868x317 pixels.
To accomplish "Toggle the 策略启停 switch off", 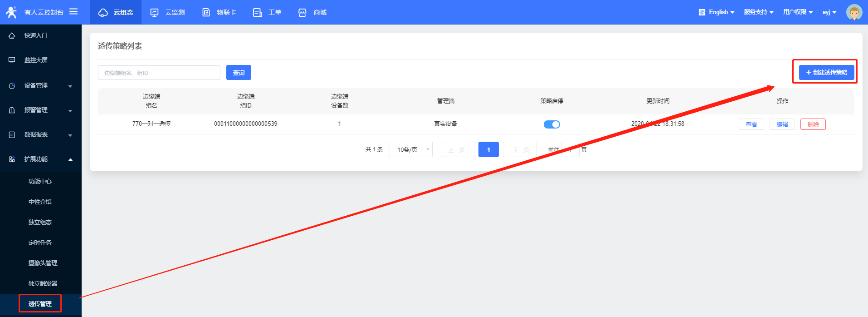I will pos(551,124).
